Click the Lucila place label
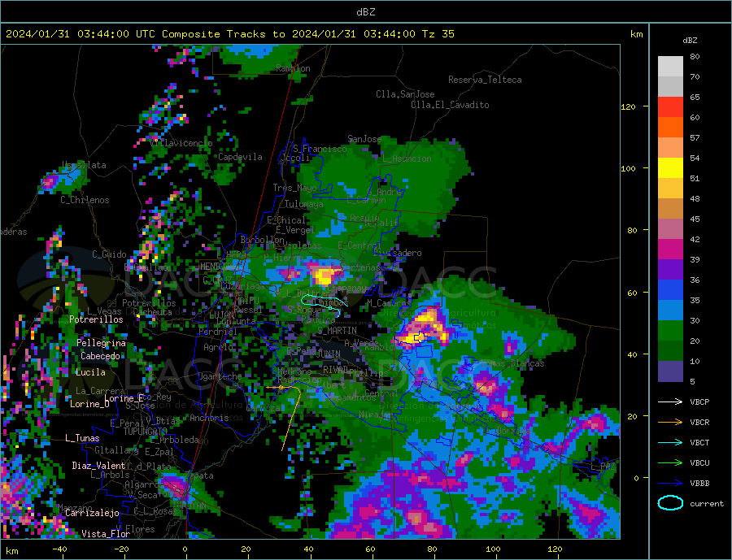This screenshot has width=732, height=560. [90, 372]
